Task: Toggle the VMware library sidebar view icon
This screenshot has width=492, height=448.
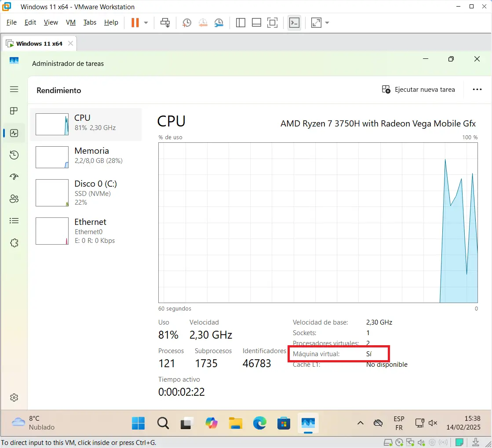Action: click(x=241, y=22)
